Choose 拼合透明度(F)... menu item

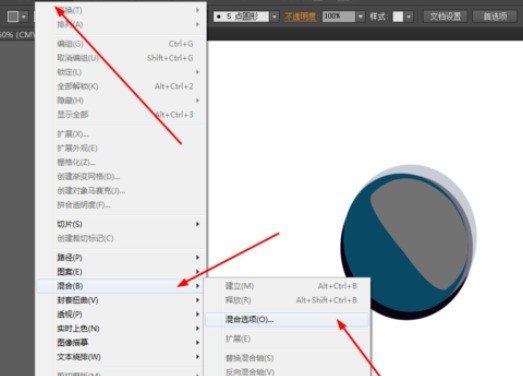pyautogui.click(x=121, y=205)
